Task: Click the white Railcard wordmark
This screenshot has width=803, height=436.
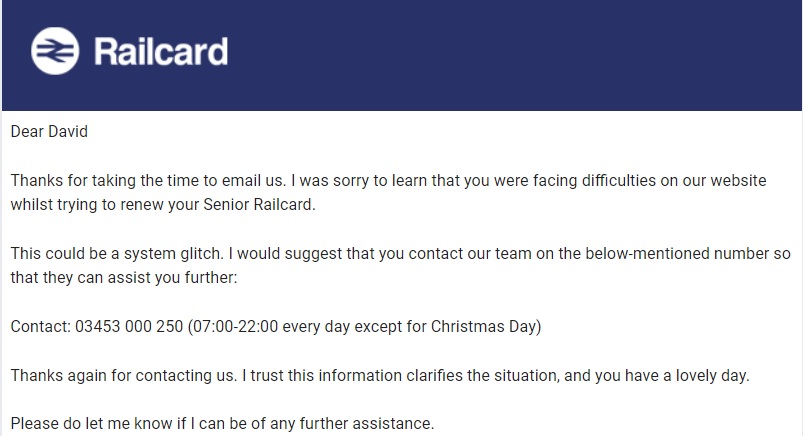Action: (x=160, y=51)
